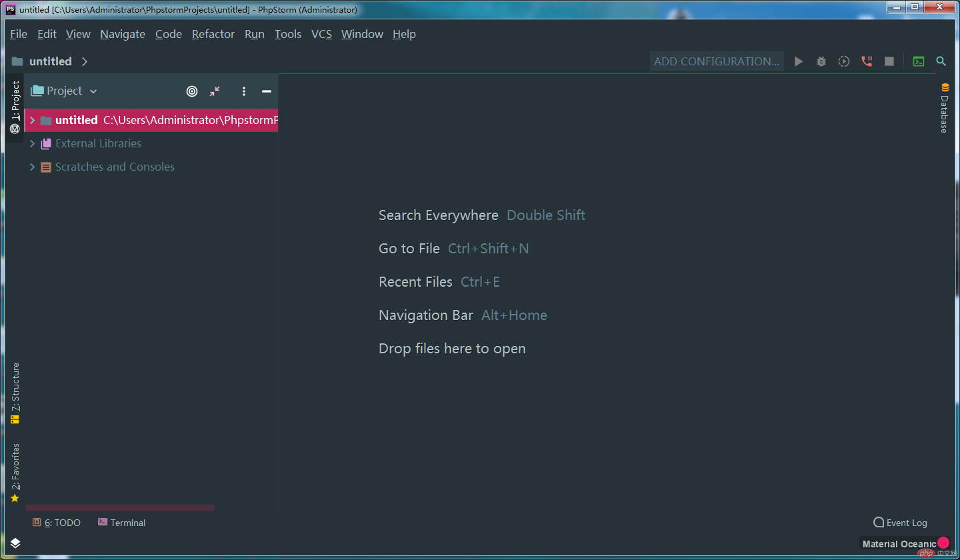The width and height of the screenshot is (960, 560).
Task: Open the File menu
Action: (19, 34)
